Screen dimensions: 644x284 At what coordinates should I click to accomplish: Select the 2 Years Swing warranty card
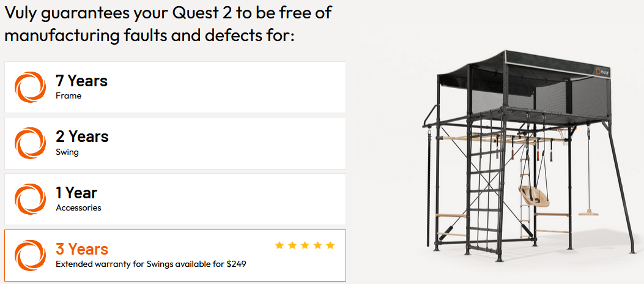click(x=175, y=143)
